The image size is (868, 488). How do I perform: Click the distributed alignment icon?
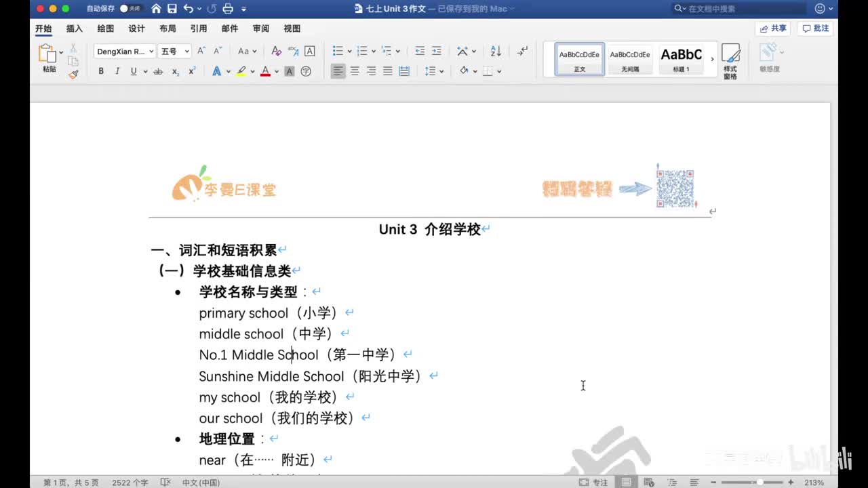(x=404, y=71)
